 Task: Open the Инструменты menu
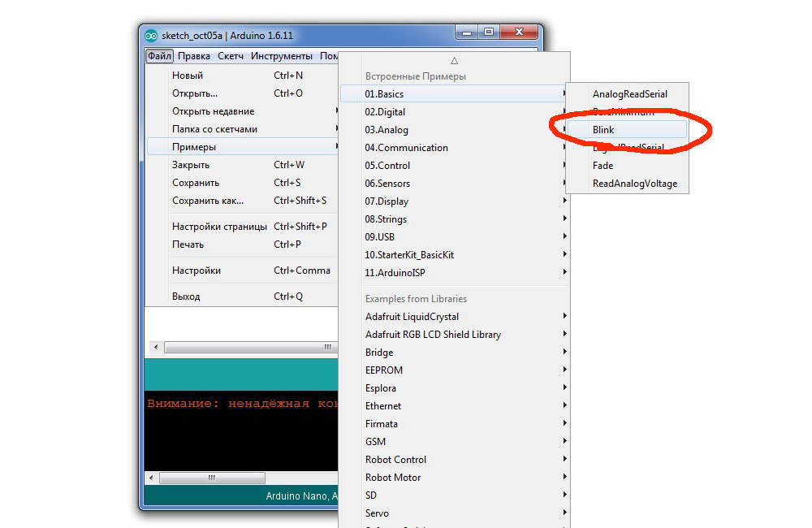tap(282, 56)
